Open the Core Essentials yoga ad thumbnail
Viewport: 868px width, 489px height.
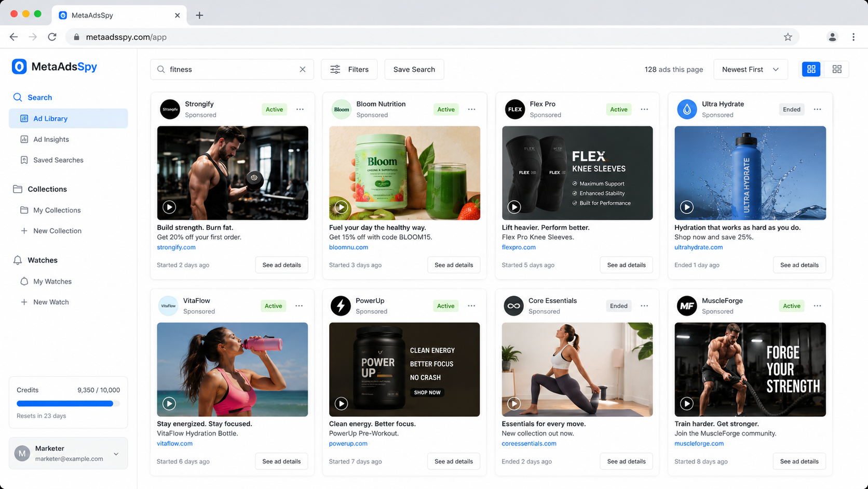(x=577, y=369)
